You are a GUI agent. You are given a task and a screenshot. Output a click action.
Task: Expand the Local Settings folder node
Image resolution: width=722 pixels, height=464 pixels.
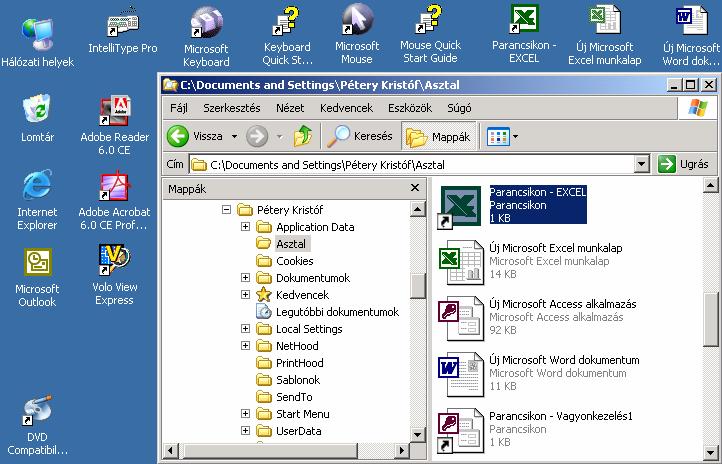[x=245, y=329]
